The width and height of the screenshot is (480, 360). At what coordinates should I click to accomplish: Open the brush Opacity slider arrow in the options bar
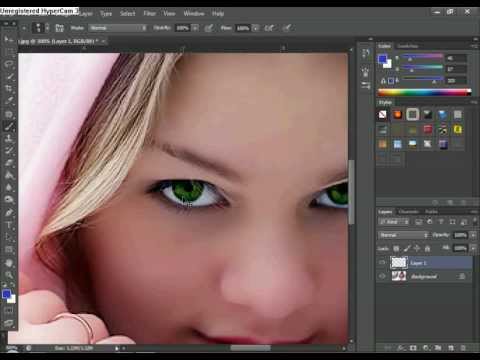tap(195, 28)
